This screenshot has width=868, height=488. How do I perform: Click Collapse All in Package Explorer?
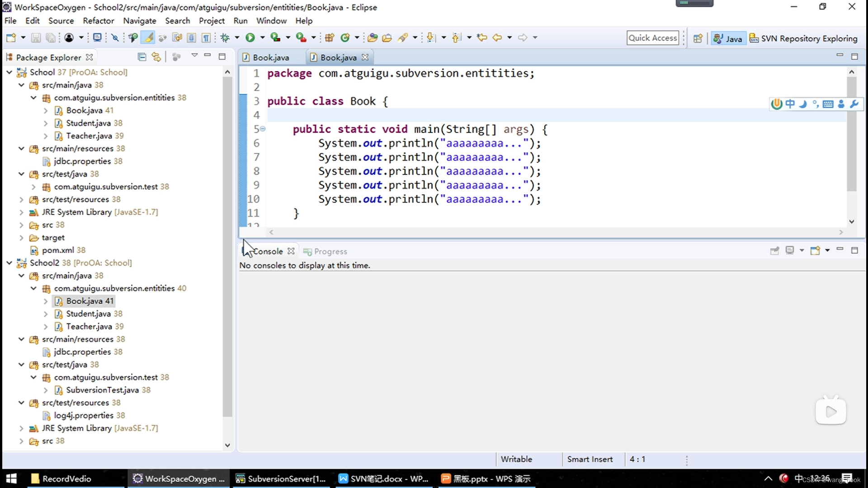click(142, 57)
